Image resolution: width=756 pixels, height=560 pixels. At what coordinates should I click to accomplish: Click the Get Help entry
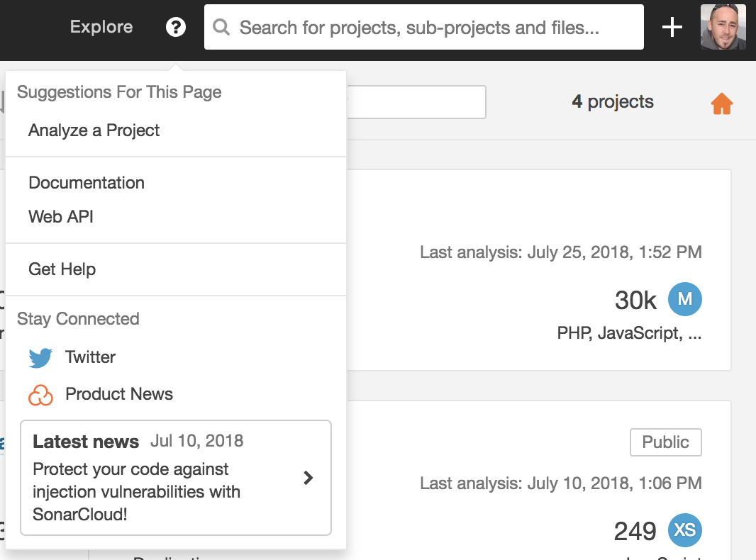(62, 269)
